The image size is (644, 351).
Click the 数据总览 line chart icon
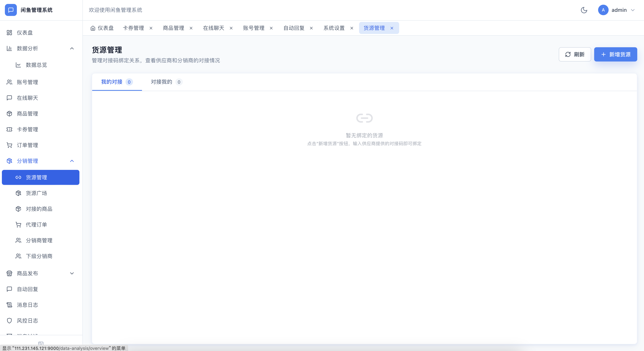(18, 65)
